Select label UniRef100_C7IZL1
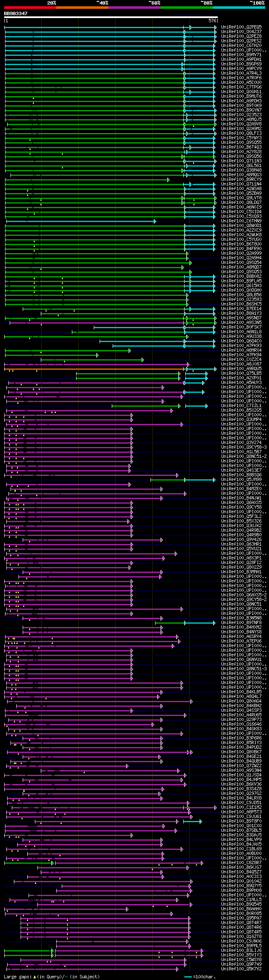This screenshot has height=980, width=269. click(x=241, y=405)
